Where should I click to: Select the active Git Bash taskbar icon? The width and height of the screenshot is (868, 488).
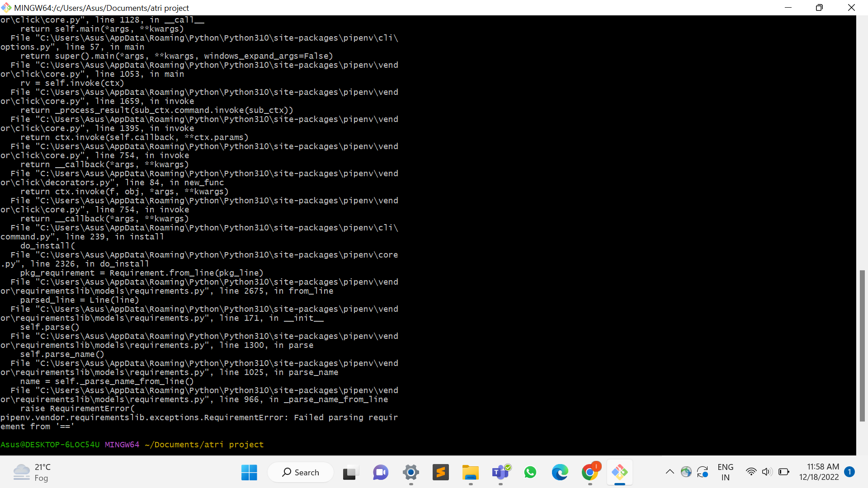(x=620, y=472)
